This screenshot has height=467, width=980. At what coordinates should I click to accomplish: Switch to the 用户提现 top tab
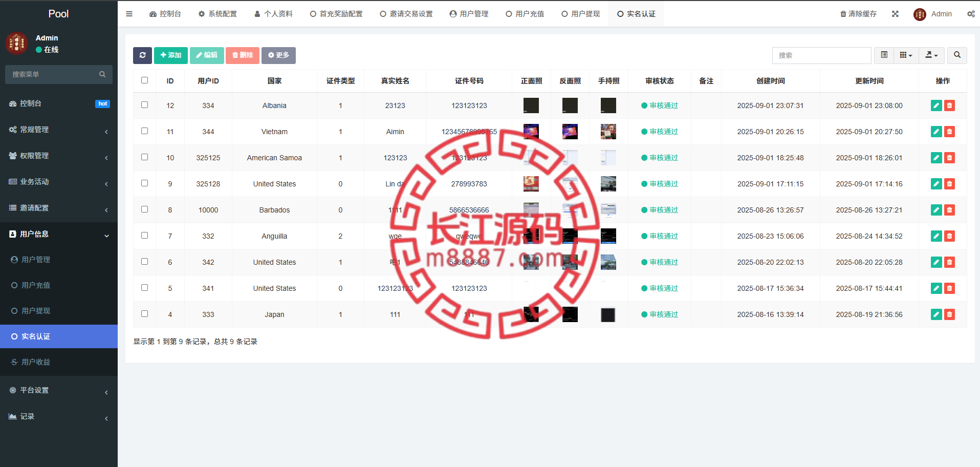(581, 14)
